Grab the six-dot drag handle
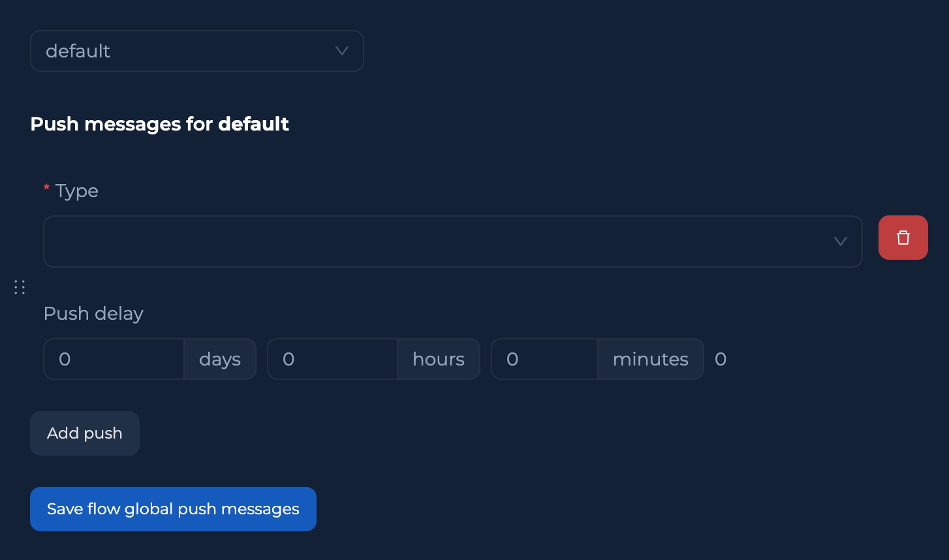Image resolution: width=949 pixels, height=560 pixels. click(x=20, y=287)
